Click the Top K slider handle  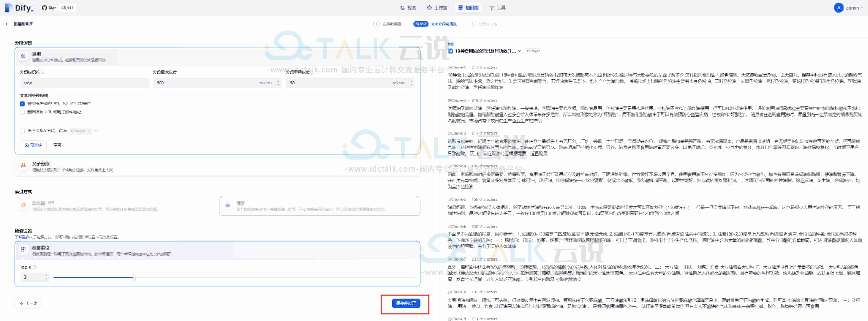point(135,278)
